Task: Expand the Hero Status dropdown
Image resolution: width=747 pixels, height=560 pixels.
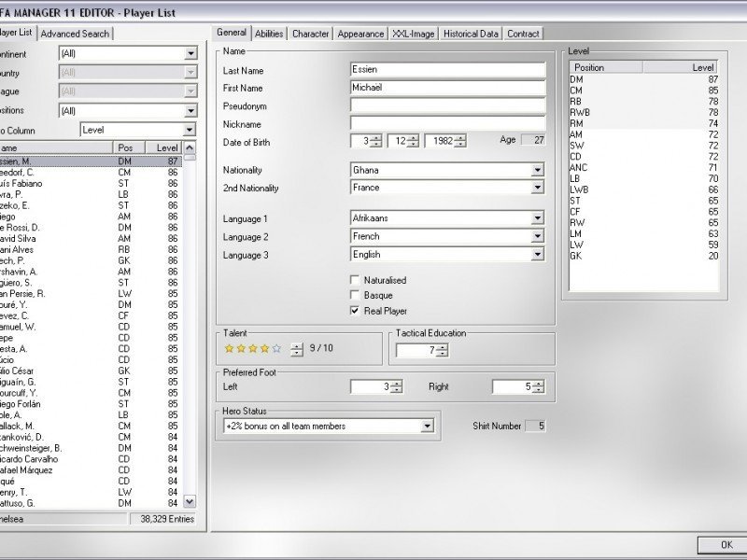Action: tap(427, 427)
